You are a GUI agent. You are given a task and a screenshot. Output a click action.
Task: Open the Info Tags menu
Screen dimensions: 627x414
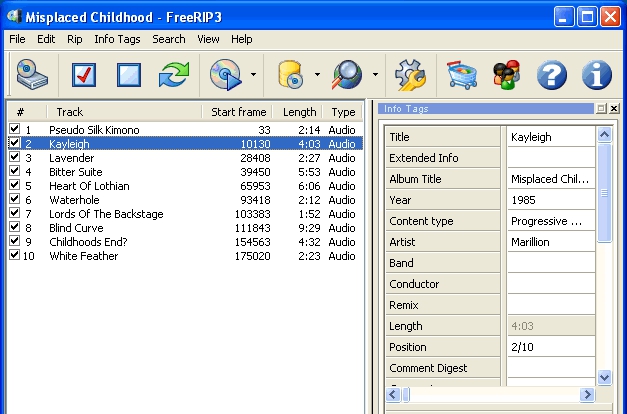point(117,39)
